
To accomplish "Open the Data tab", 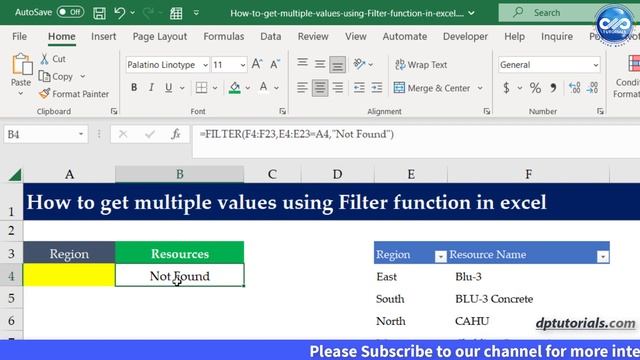I will click(x=271, y=36).
